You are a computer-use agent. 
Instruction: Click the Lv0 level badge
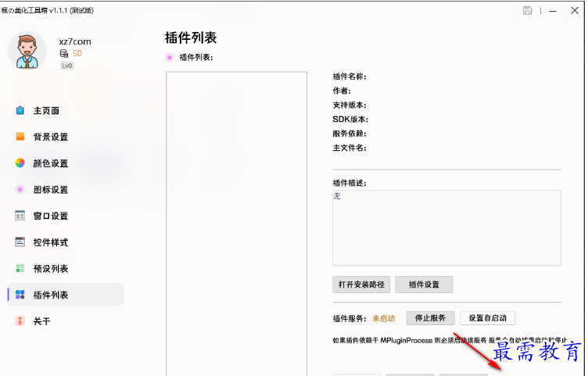pyautogui.click(x=67, y=66)
